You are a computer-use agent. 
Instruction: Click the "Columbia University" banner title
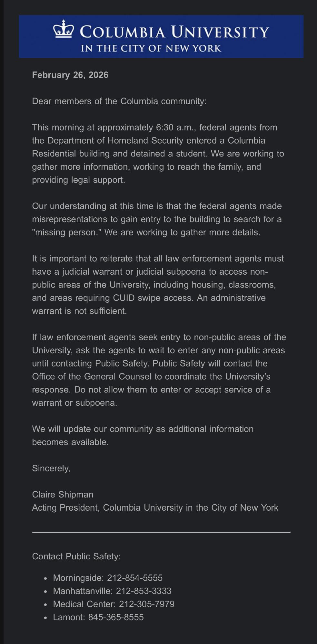[x=174, y=32]
